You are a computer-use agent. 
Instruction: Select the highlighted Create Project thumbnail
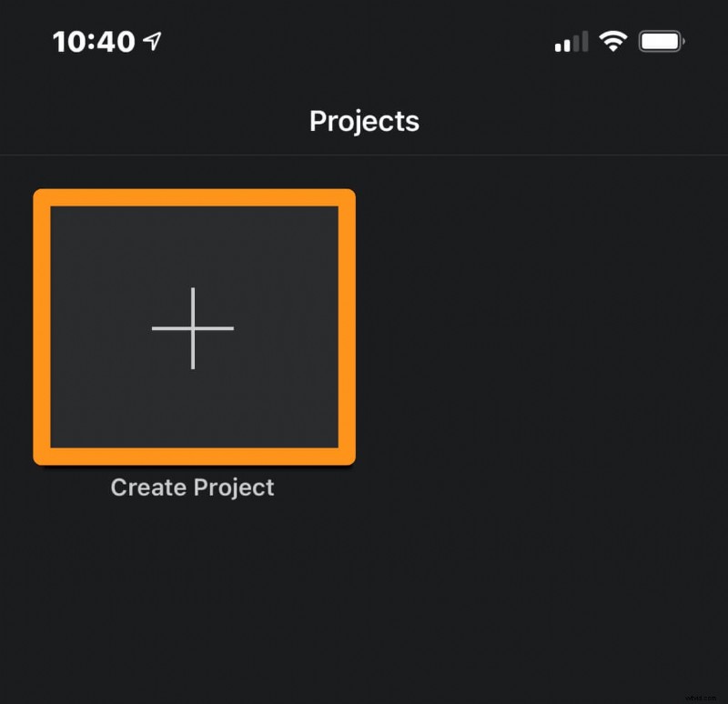click(x=193, y=327)
